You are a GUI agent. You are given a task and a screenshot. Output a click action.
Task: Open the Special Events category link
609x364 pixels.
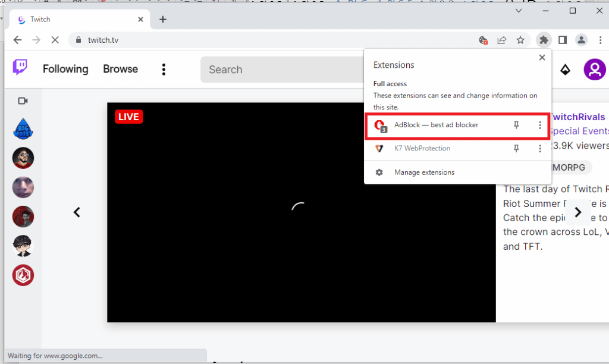pos(580,131)
